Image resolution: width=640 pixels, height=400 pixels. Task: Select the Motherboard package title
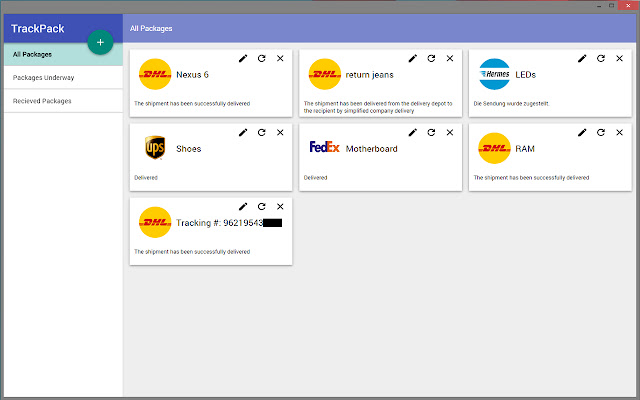(x=371, y=149)
